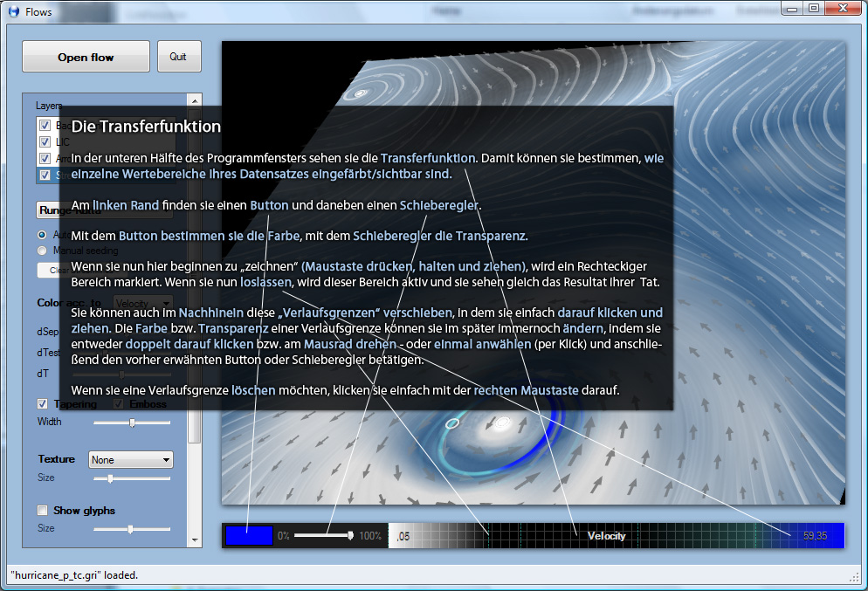Maximize the Flows window
Screen dimensions: 868x591
point(814,9)
